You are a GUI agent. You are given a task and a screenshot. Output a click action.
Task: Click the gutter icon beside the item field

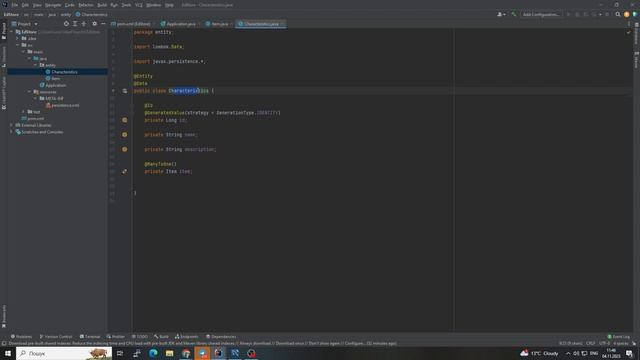[124, 171]
